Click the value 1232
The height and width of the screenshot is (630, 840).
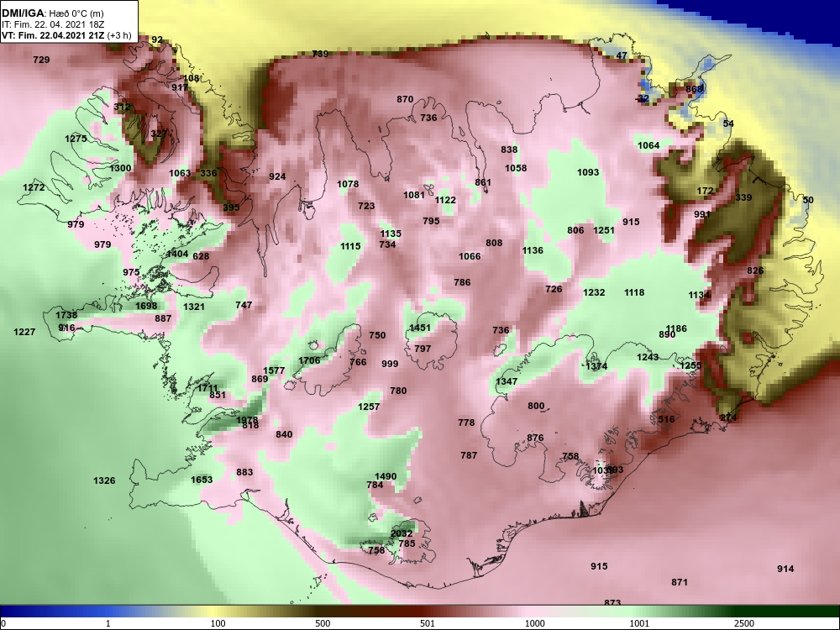(594, 292)
